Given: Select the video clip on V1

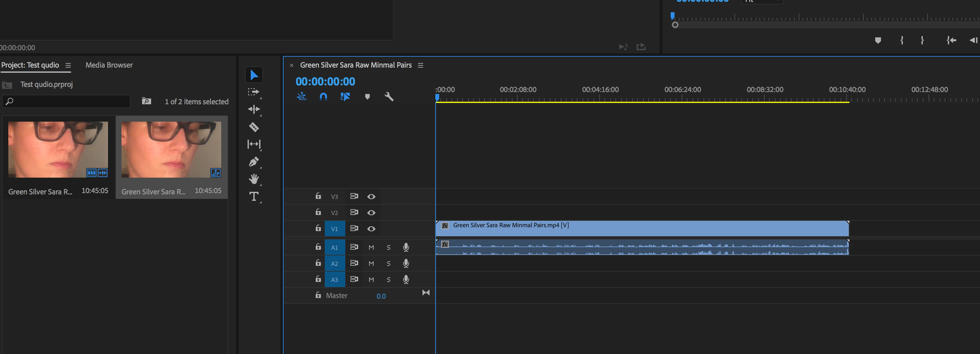Looking at the screenshot, I should pyautogui.click(x=647, y=229).
